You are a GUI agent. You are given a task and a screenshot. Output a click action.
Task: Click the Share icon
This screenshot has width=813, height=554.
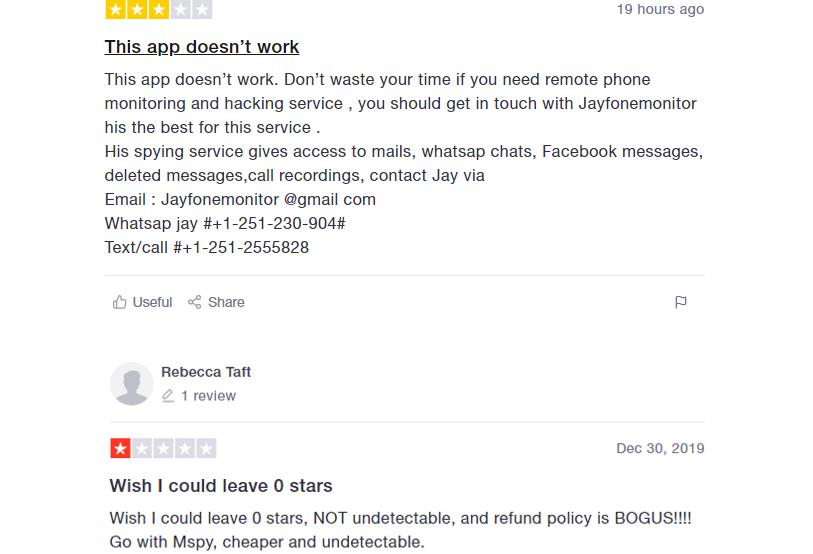pyautogui.click(x=194, y=302)
